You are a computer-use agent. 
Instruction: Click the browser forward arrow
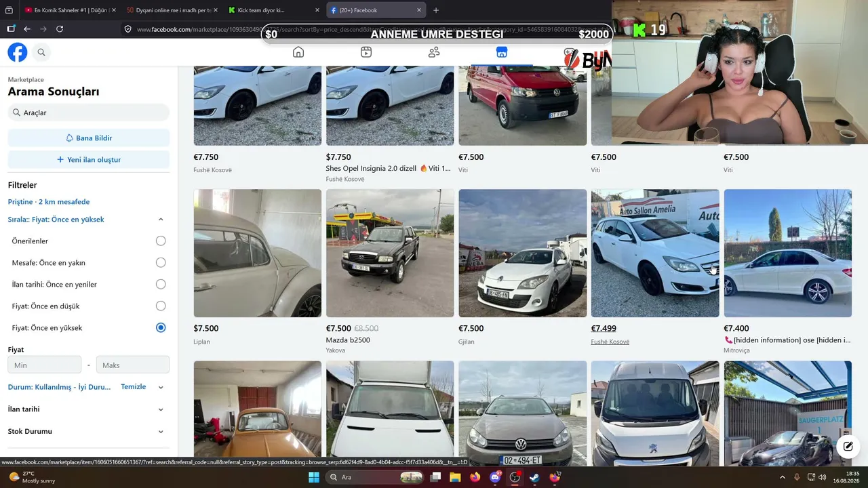tap(43, 29)
